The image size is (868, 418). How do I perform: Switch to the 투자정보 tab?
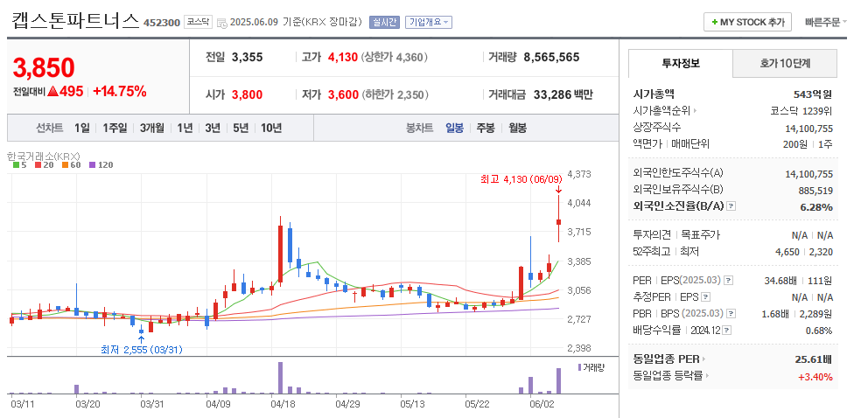(x=681, y=64)
